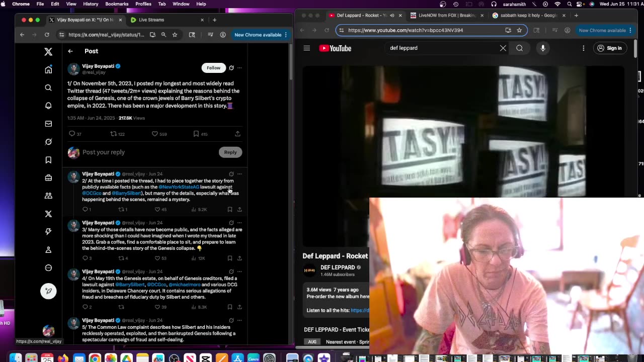This screenshot has height=362, width=644.
Task: Open the History menu in menu bar
Action: 91,4
